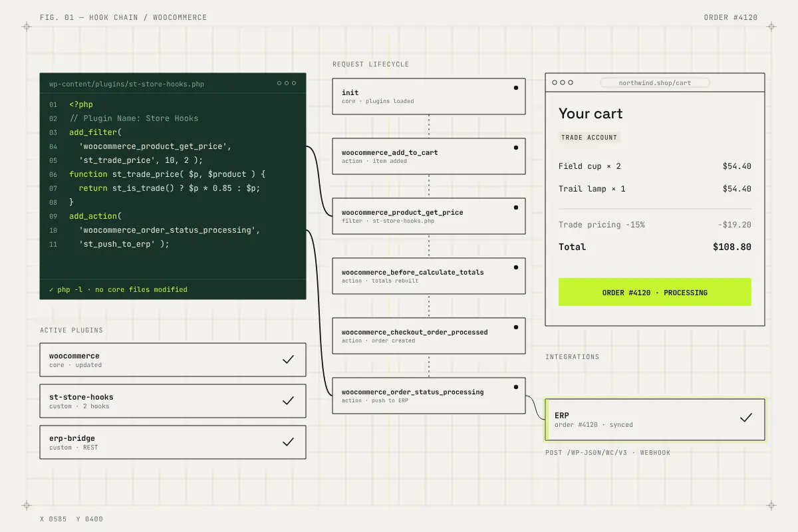
Task: Click the add_filter( call on line 03
Action: pos(95,132)
